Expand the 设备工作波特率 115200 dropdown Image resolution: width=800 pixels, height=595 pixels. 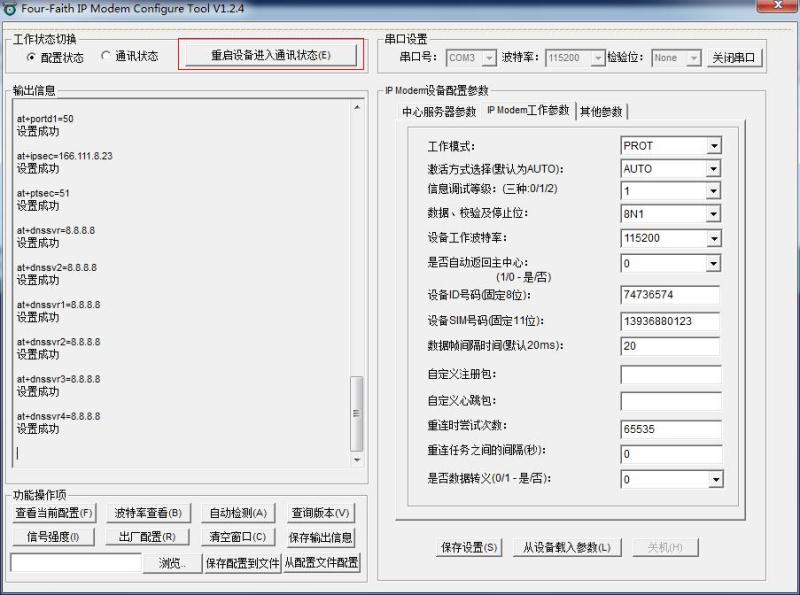click(714, 238)
